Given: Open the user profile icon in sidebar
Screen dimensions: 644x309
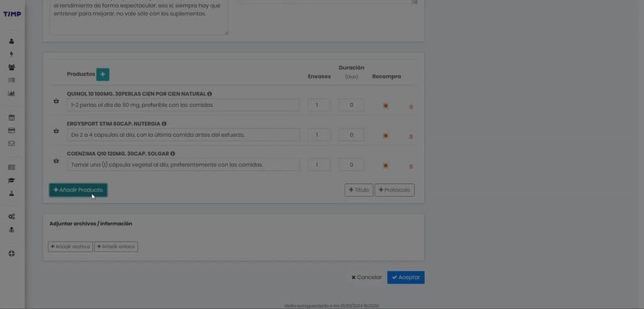Looking at the screenshot, I should click(11, 41).
